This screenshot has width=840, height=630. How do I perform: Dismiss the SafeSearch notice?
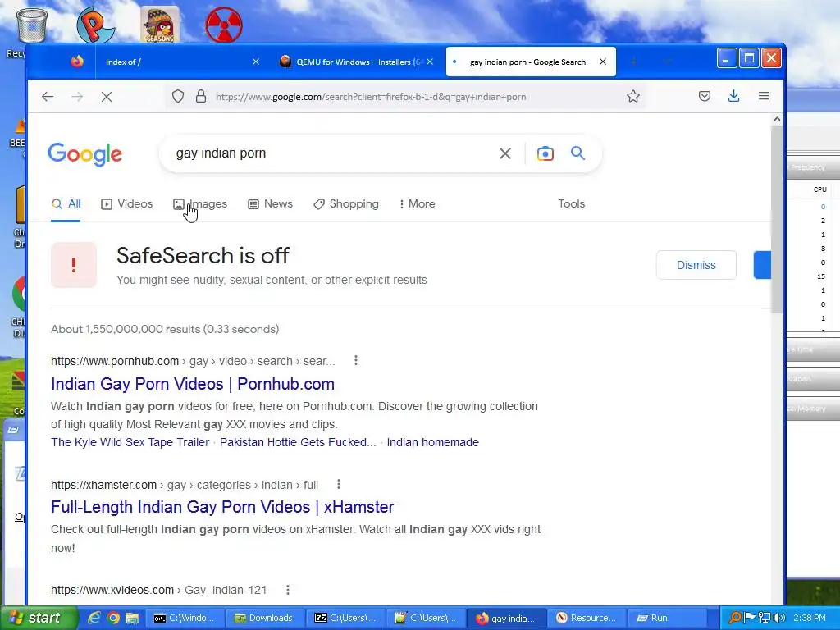(x=696, y=265)
